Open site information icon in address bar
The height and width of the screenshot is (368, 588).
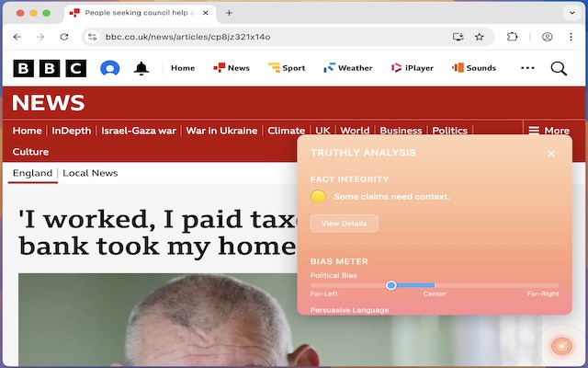tap(92, 37)
